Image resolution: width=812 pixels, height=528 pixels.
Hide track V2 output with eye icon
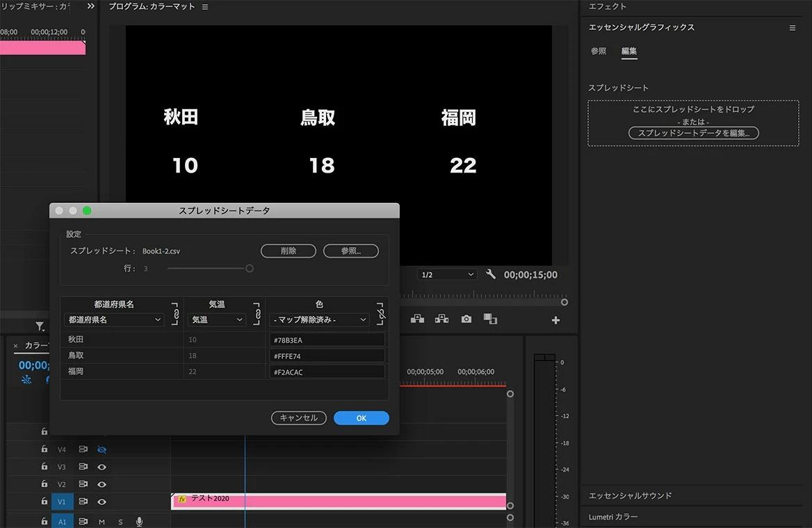[x=102, y=484]
